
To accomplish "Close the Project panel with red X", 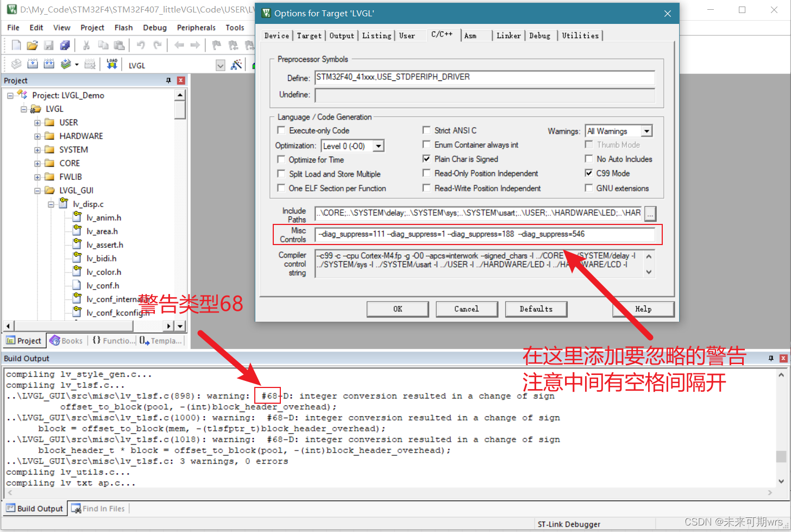I will pyautogui.click(x=181, y=80).
